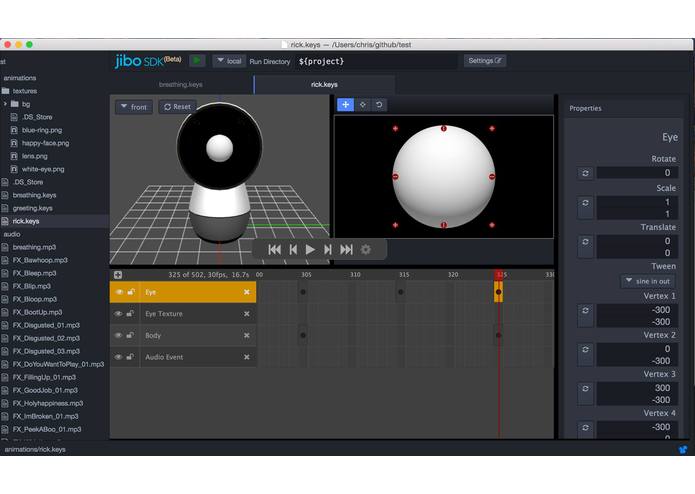Toggle visibility of Eye layer
Screen dimensions: 695x494
(119, 292)
